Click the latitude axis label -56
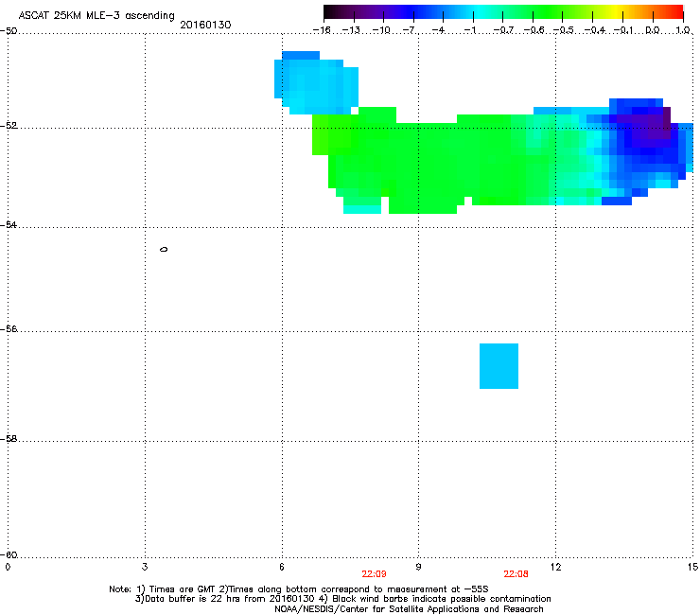 coord(9,329)
